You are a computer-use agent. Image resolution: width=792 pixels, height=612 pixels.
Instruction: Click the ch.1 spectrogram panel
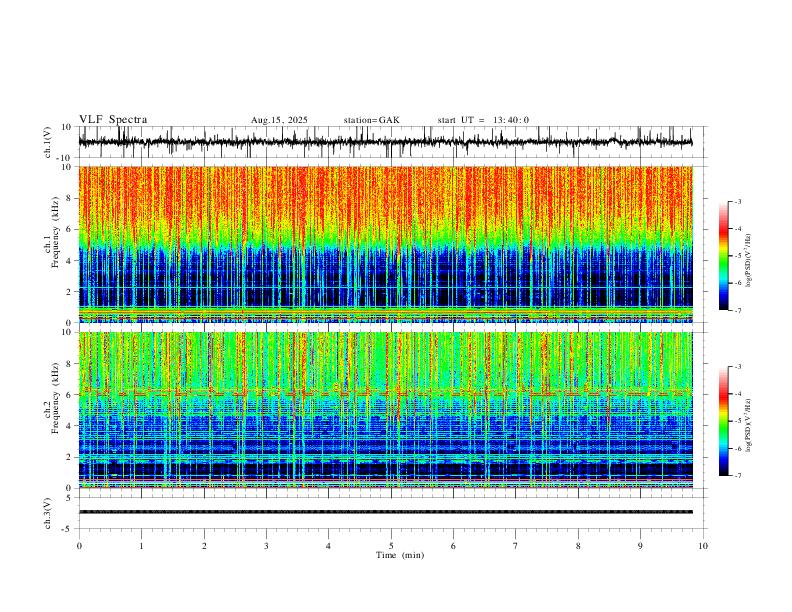[x=385, y=244]
